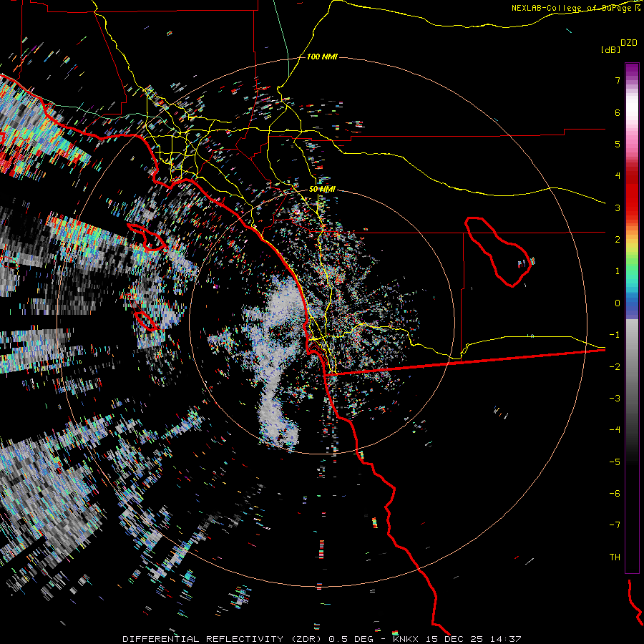Click the -7 value on color scale
The width and height of the screenshot is (644, 644).
pos(615,525)
